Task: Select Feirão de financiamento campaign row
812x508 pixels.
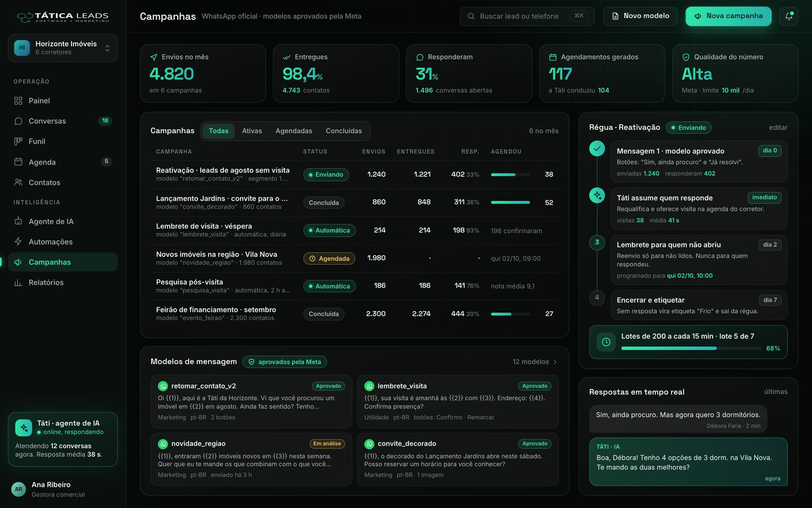Action: pyautogui.click(x=355, y=314)
